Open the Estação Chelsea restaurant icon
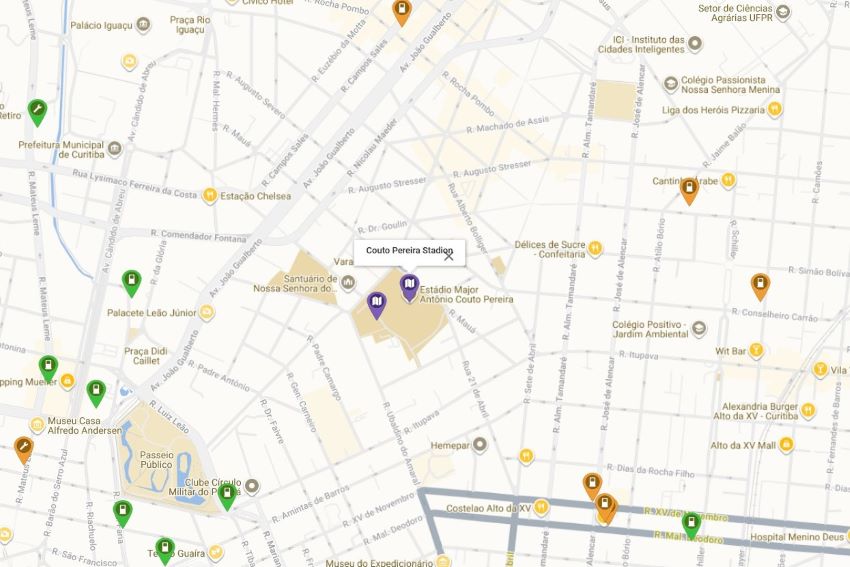Screen dimensions: 850x567 [x=210, y=195]
